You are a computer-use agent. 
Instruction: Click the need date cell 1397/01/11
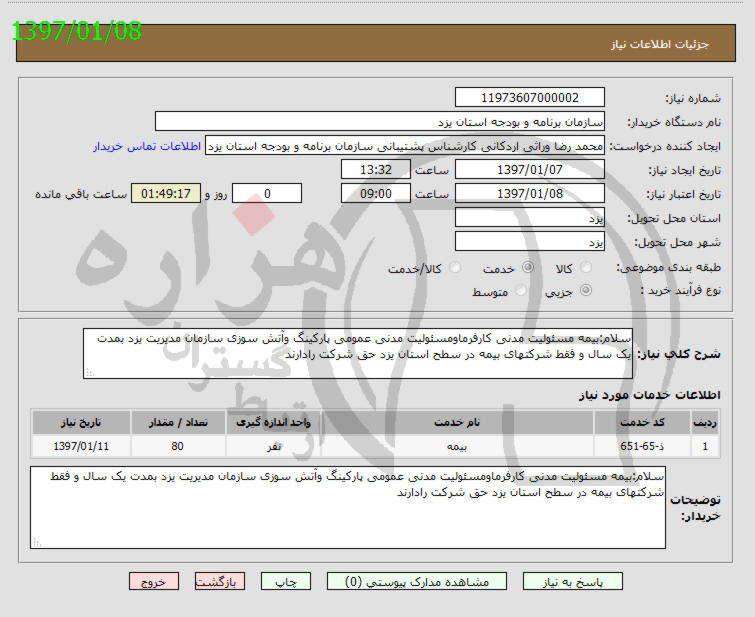tap(81, 446)
